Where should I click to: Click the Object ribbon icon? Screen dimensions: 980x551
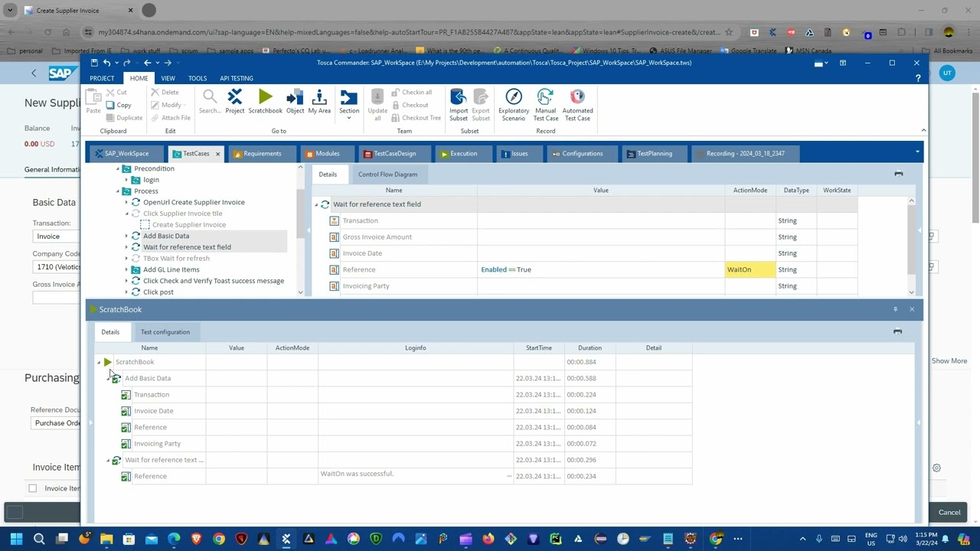295,102
